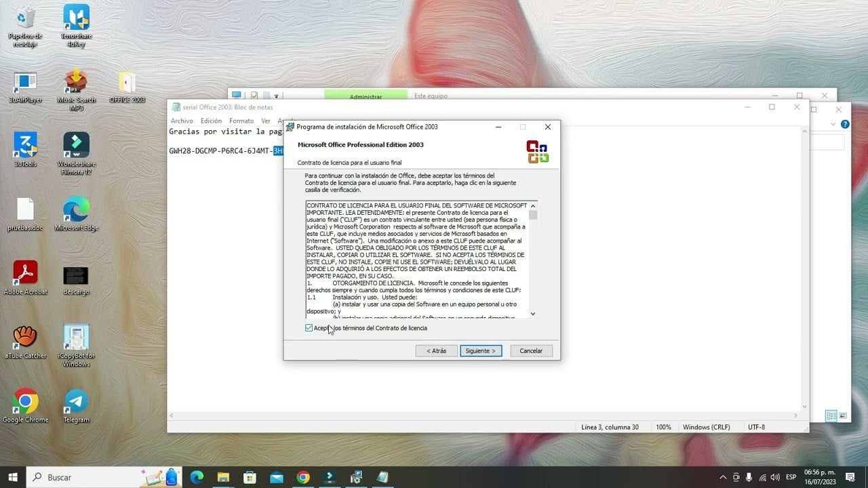This screenshot has width=868, height=488.
Task: Minimize the Office installer window
Action: (498, 127)
